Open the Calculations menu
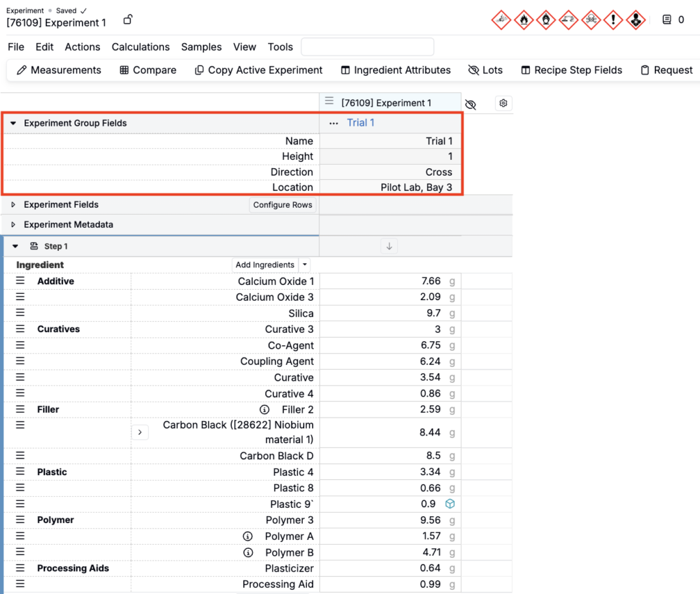The height and width of the screenshot is (594, 700). click(x=140, y=47)
